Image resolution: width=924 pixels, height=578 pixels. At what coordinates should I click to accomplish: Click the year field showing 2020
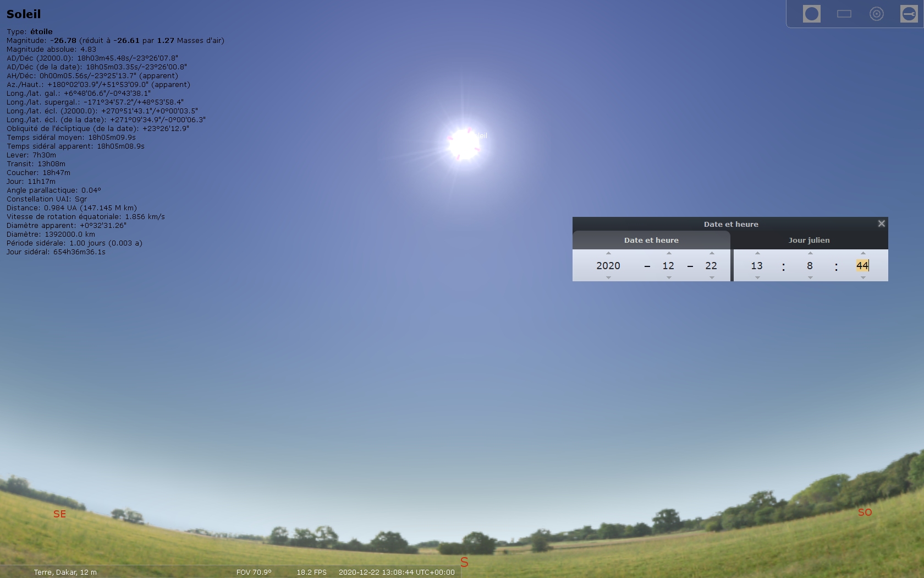pyautogui.click(x=608, y=265)
